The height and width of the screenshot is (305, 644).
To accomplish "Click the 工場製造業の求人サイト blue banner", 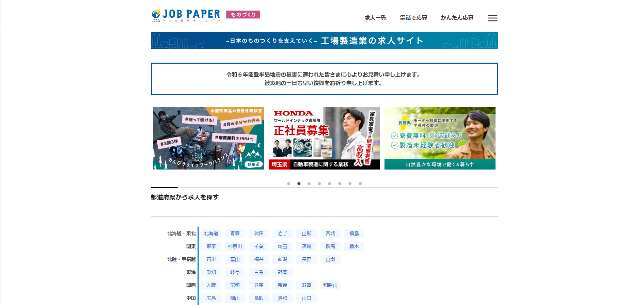I will (324, 41).
